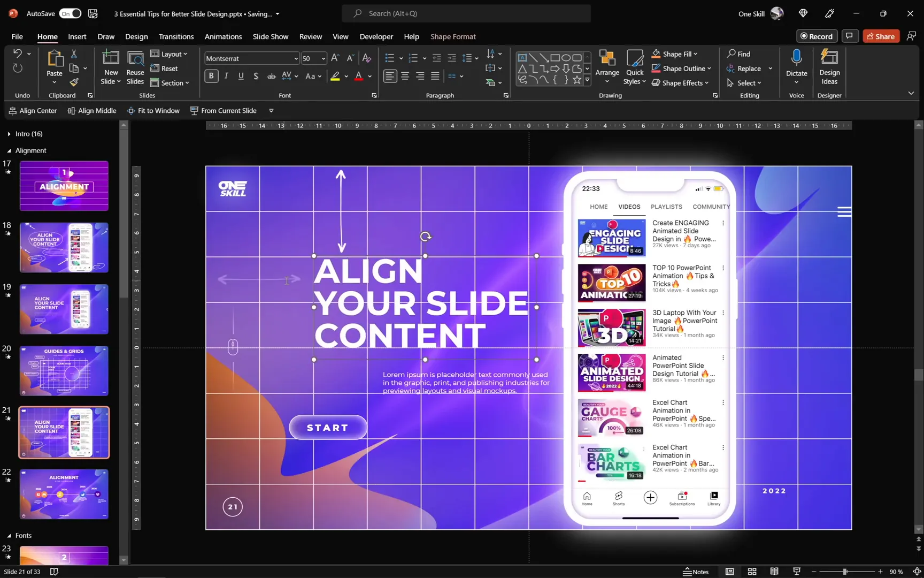Open the Layout dropdown

[x=169, y=54]
